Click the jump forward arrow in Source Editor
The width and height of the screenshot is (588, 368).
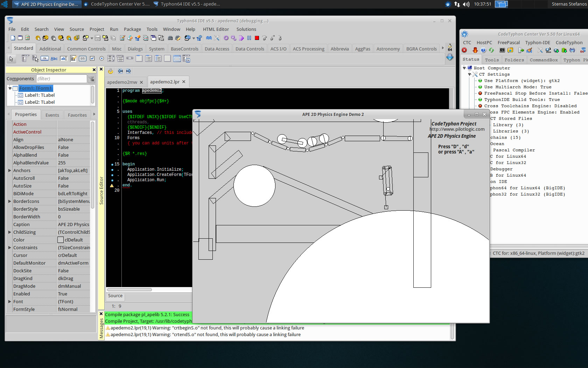pos(128,71)
